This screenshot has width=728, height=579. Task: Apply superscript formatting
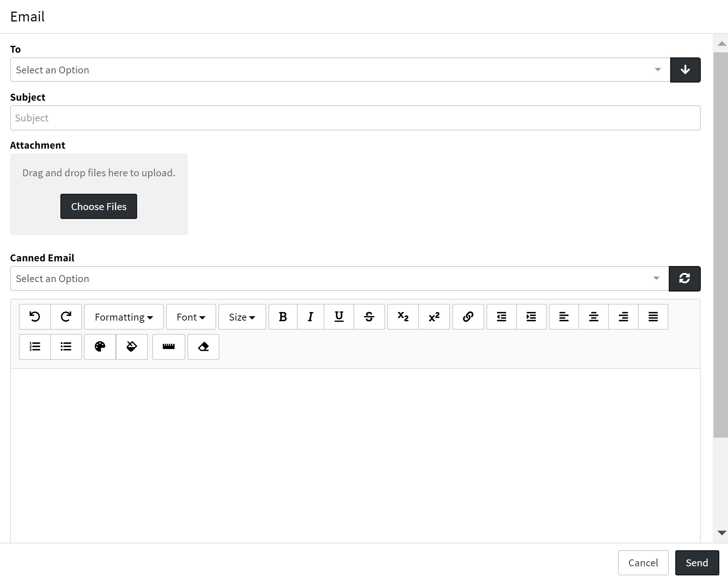point(434,317)
